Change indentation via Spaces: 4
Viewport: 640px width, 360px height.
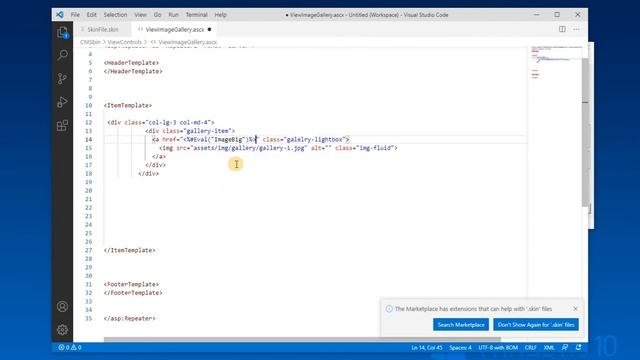pos(460,347)
